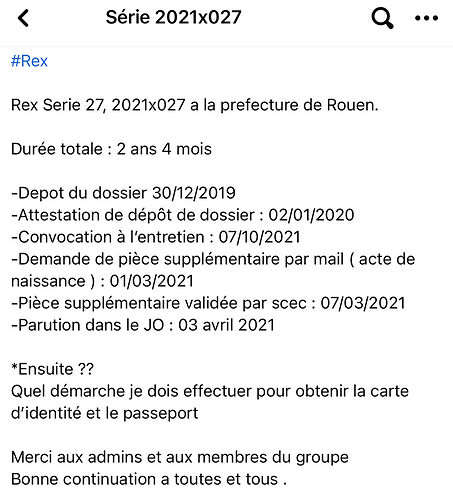The width and height of the screenshot is (453, 500).
Task: Select the Convocation à l'entretien line
Action: click(x=156, y=237)
